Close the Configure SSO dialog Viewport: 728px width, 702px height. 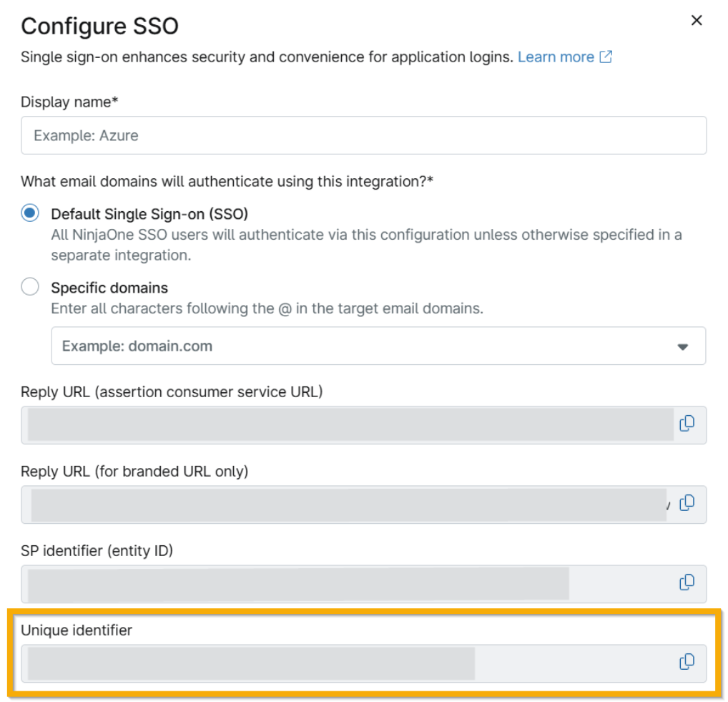(x=698, y=20)
